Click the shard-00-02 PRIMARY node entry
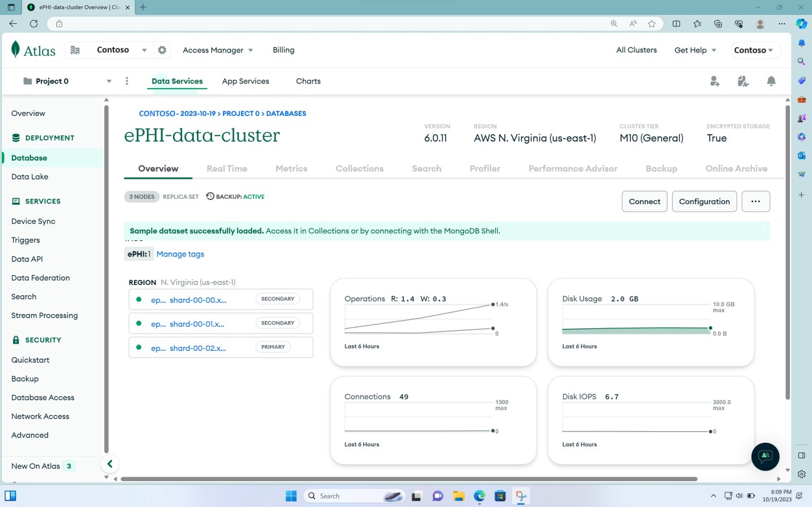This screenshot has height=507, width=812. 220,347
